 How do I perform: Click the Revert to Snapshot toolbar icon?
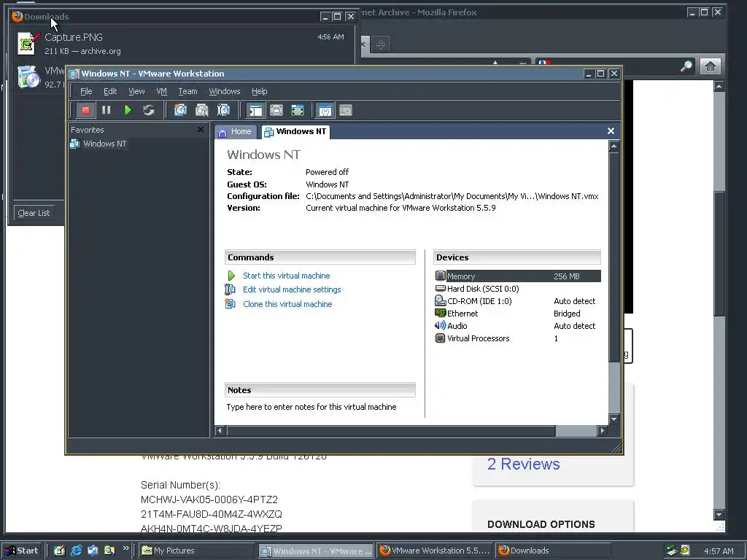(x=202, y=111)
